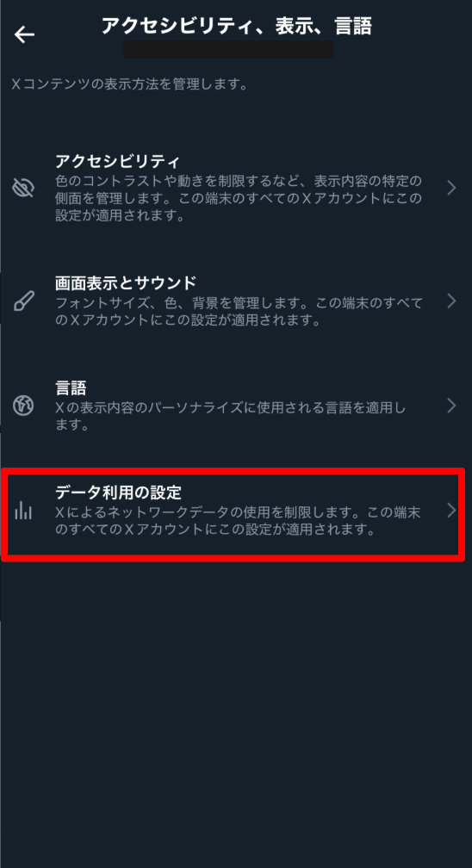The image size is (472, 868).
Task: Click the globe icon next to 言語
Action: tap(23, 406)
